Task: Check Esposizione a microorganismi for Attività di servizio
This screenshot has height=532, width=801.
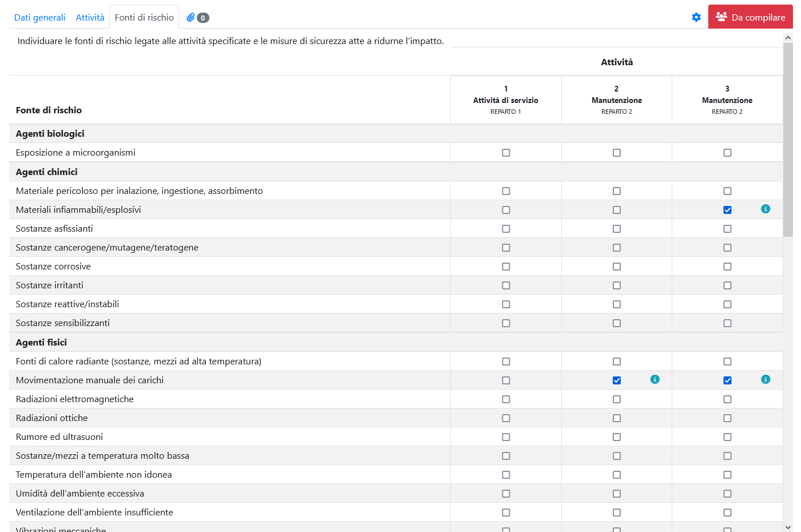Action: [506, 153]
